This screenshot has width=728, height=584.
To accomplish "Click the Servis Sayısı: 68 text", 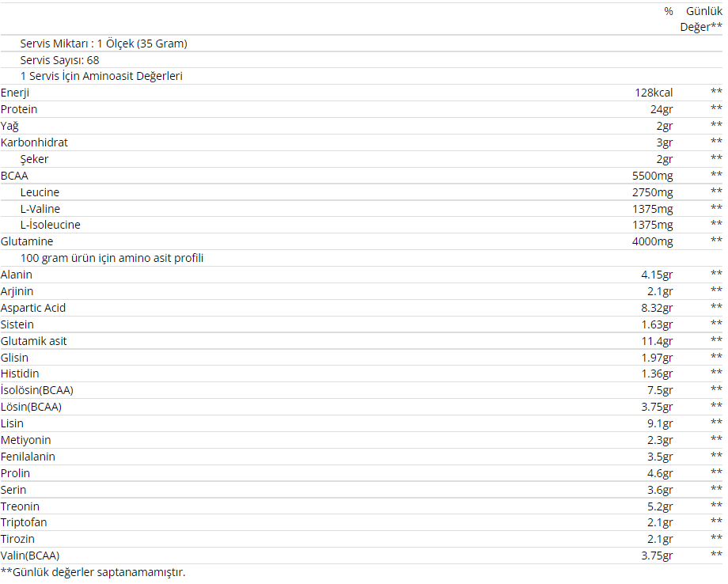I will 60,60.
